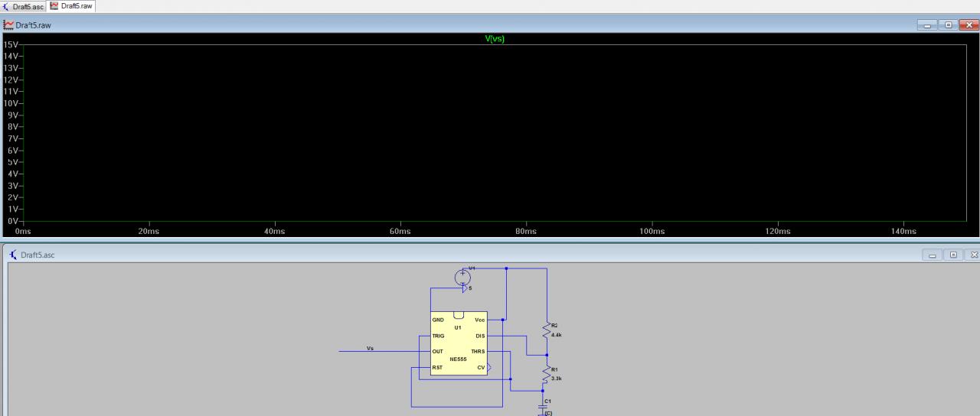Screen dimensions: 980x416
Task: Click the CV pin label on U1
Action: coord(481,368)
